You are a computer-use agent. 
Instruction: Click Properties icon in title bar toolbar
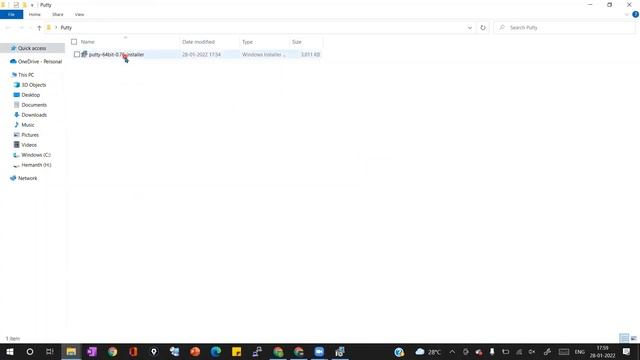click(16, 5)
